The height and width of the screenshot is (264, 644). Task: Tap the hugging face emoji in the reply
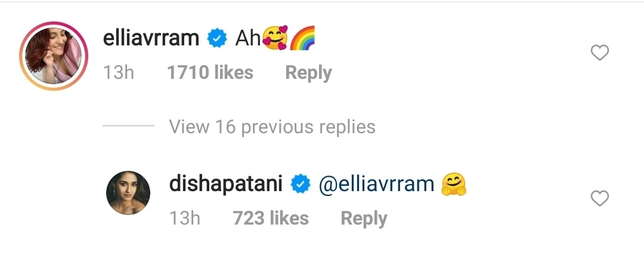(454, 185)
